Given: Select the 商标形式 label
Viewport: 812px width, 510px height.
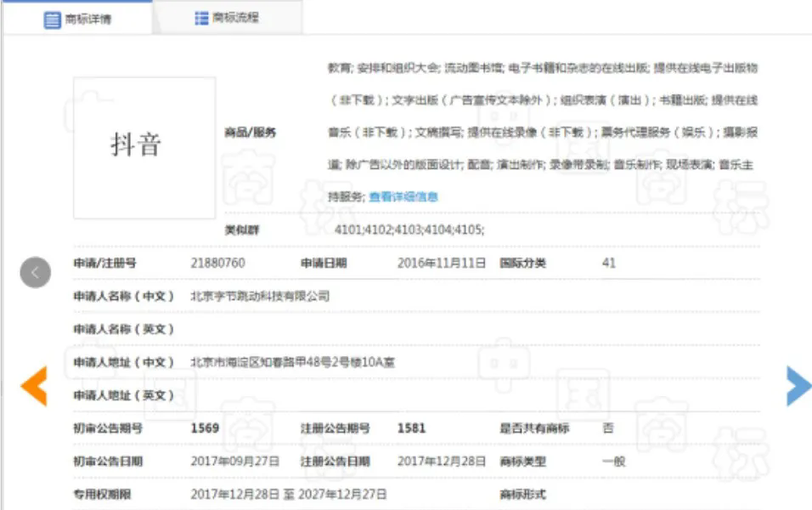Looking at the screenshot, I should 522,495.
